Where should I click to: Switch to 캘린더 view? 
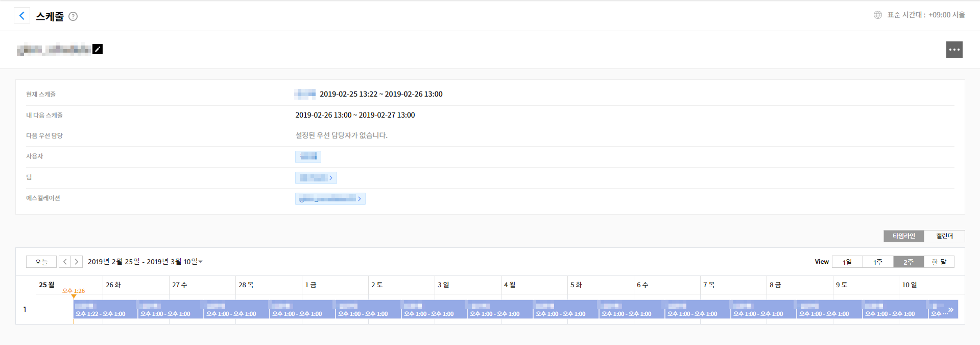pyautogui.click(x=944, y=236)
